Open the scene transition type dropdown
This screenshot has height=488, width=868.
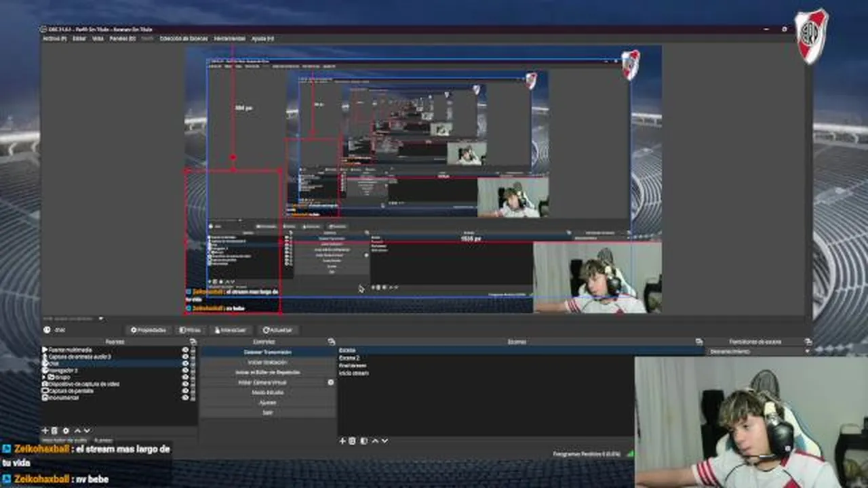pyautogui.click(x=759, y=352)
